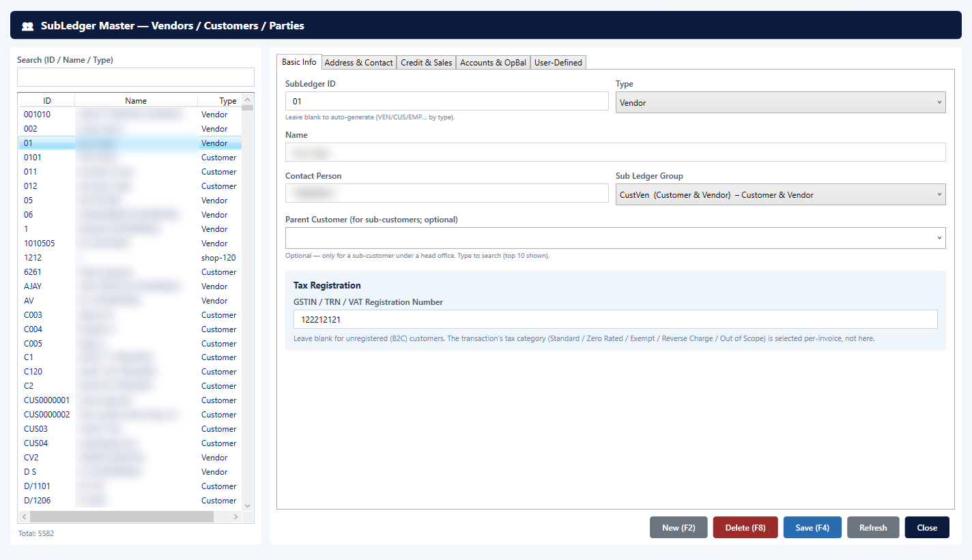Open the Credit & Sales tab
Viewport: 972px width, 560px height.
coord(427,62)
